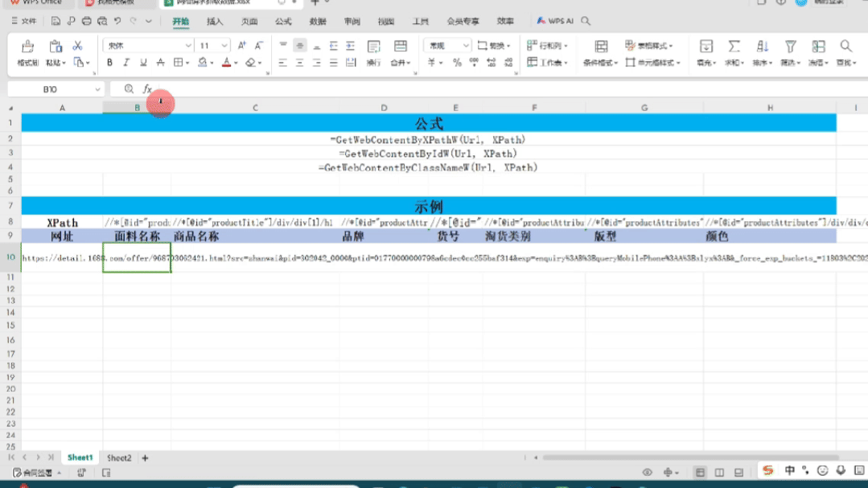The width and height of the screenshot is (868, 488).
Task: Click the increase decimal places icon
Action: click(491, 63)
